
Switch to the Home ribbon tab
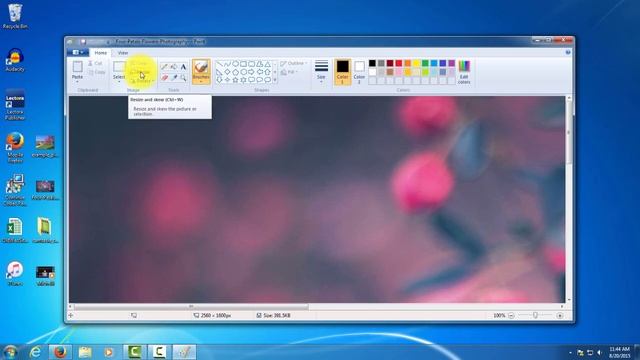coord(100,53)
